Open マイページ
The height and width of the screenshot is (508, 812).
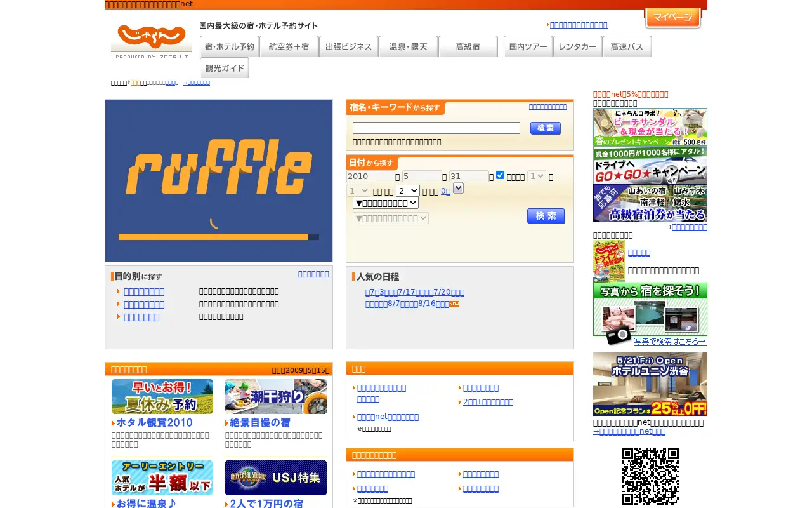672,18
